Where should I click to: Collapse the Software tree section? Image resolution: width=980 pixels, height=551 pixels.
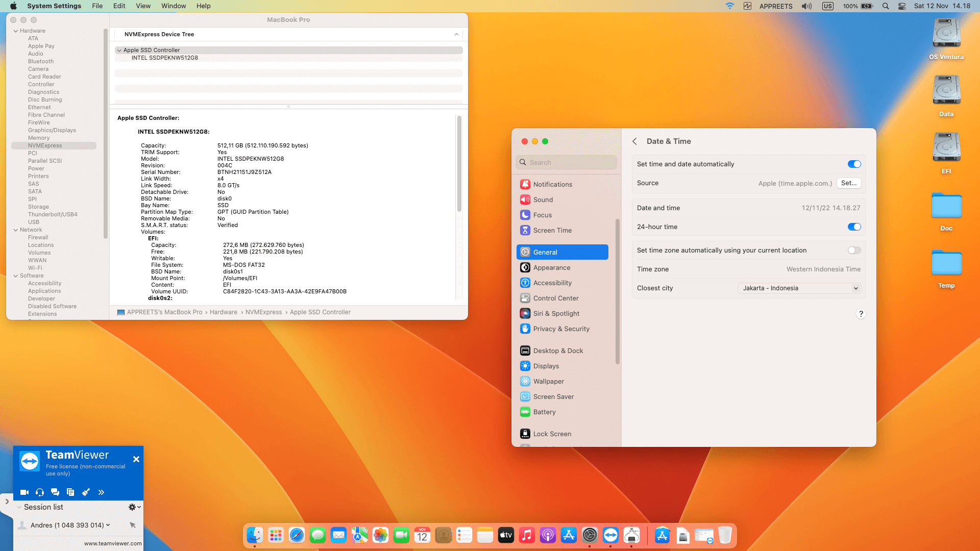click(x=16, y=276)
